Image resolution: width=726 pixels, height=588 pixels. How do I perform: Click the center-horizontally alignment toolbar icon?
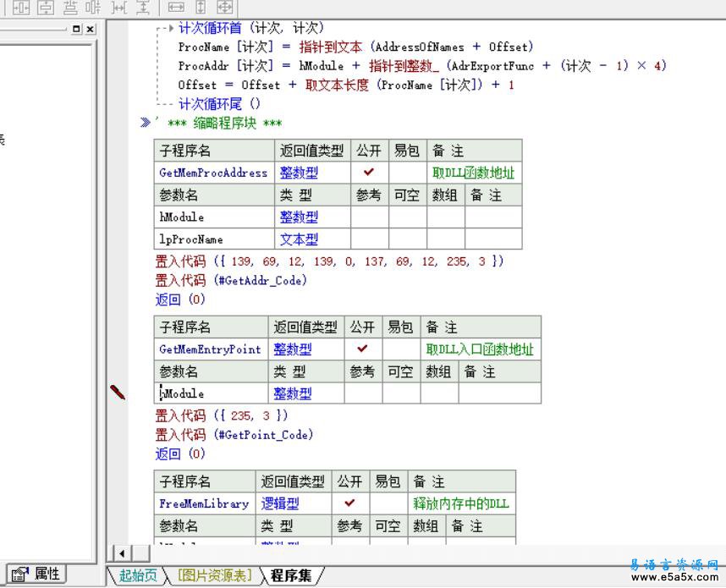pyautogui.click(x=45, y=7)
